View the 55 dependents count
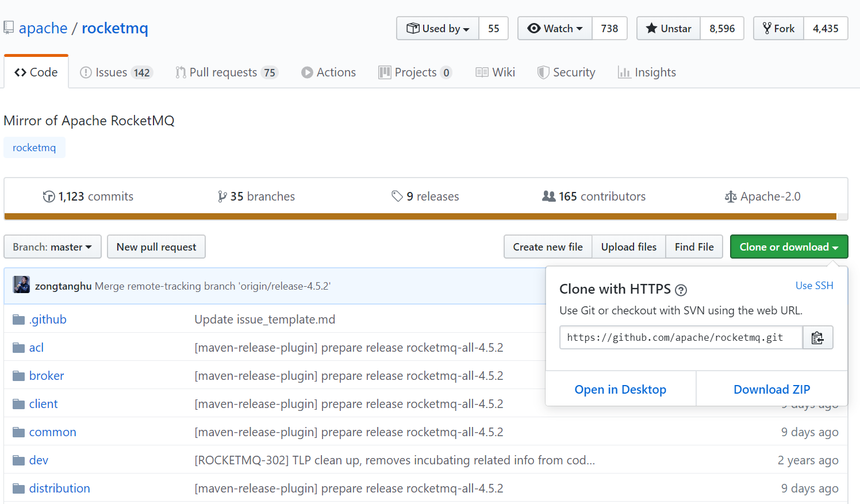Image resolution: width=860 pixels, height=504 pixels. click(x=494, y=28)
